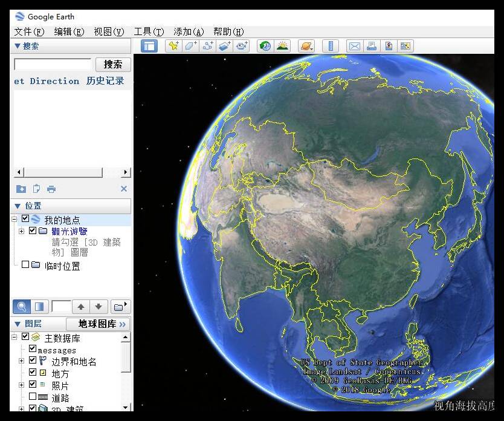504x421 pixels.
Task: Clear search results with the X icon
Action: pyautogui.click(x=124, y=189)
